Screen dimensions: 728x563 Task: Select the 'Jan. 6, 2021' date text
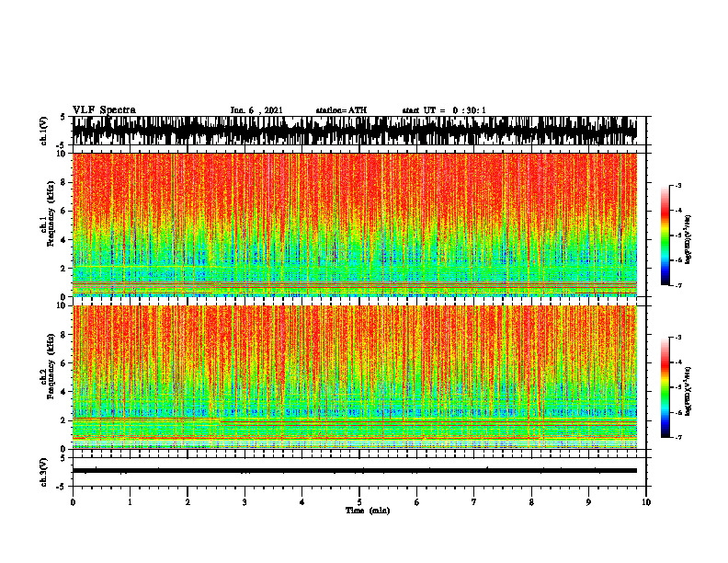(x=256, y=110)
